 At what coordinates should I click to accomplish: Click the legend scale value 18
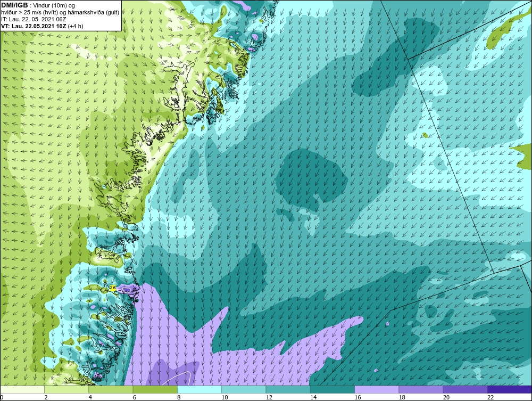tap(402, 397)
